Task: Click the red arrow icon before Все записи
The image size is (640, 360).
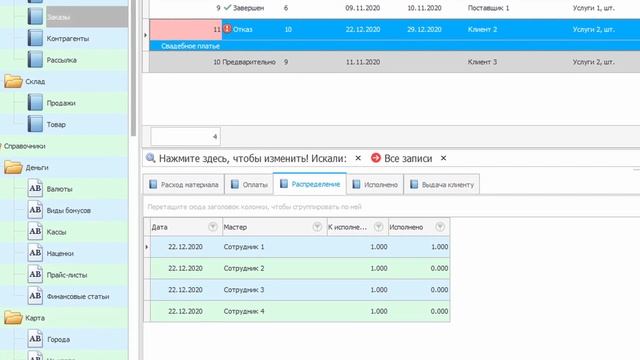Action: click(x=376, y=158)
